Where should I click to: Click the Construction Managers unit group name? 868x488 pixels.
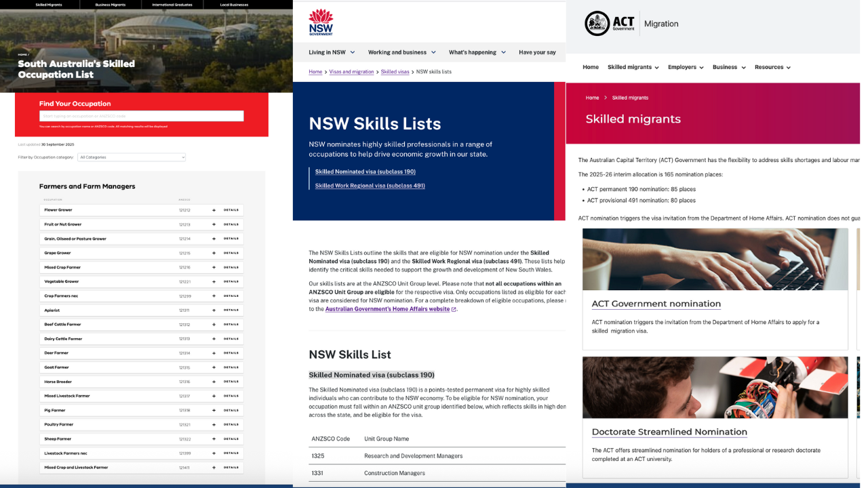pos(395,473)
